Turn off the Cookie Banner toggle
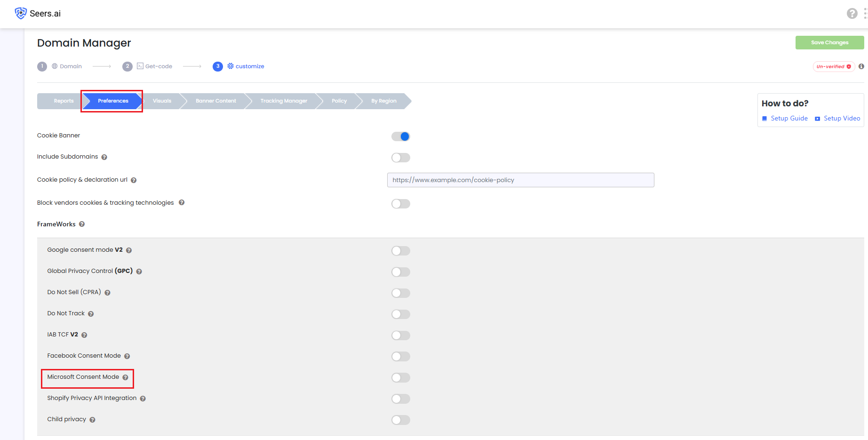Screen dimensions: 868x440 [x=401, y=136]
